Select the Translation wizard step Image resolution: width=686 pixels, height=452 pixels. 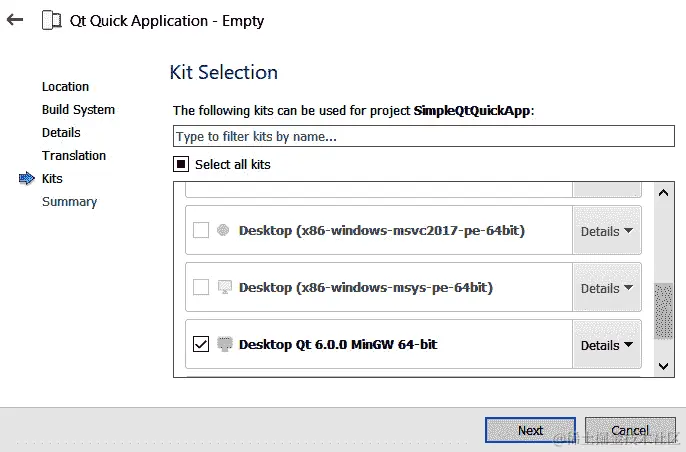(x=74, y=155)
